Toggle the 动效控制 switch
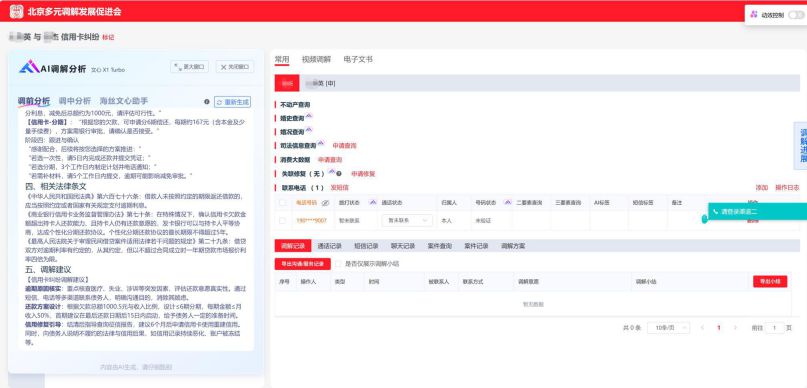The width and height of the screenshot is (807, 388). [x=795, y=15]
